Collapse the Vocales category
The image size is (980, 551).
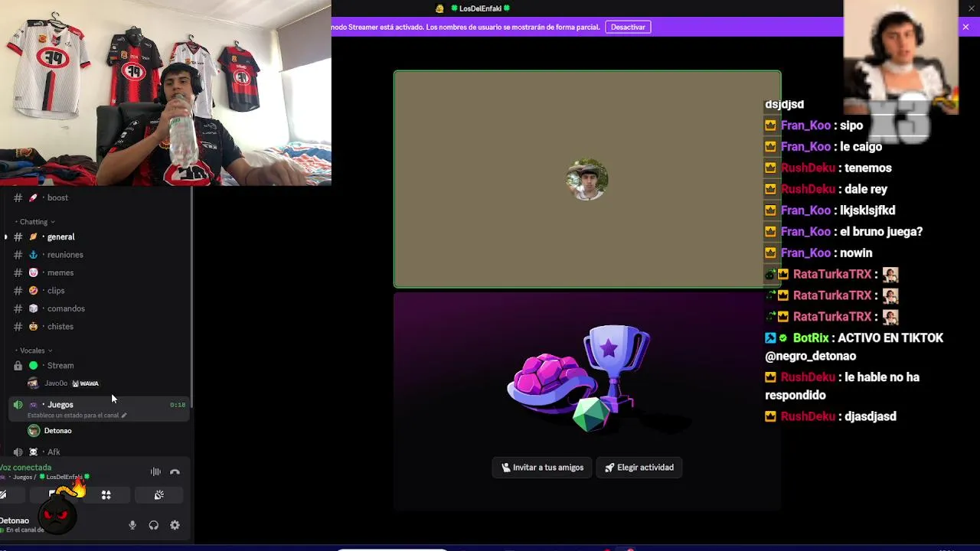[x=34, y=350]
